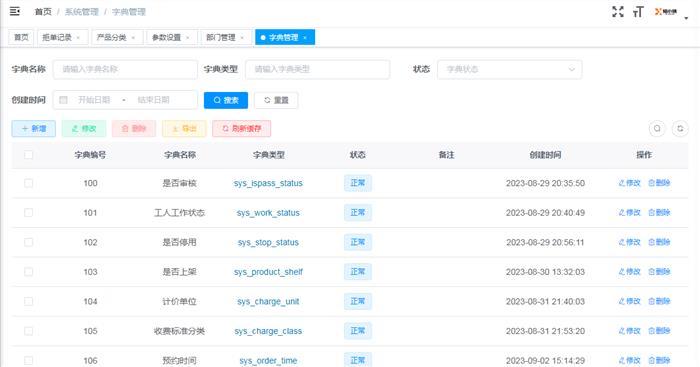This screenshot has width=700, height=367.
Task: Switch to the 首页 tab
Action: (x=21, y=38)
